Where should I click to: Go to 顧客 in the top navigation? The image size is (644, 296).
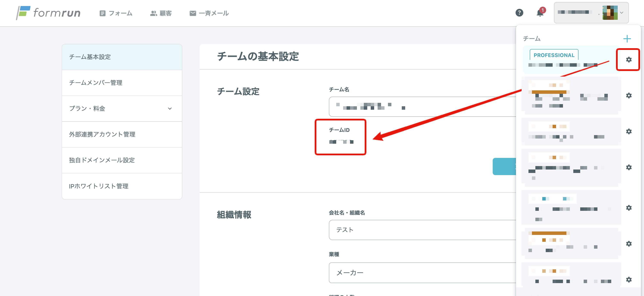click(x=161, y=13)
